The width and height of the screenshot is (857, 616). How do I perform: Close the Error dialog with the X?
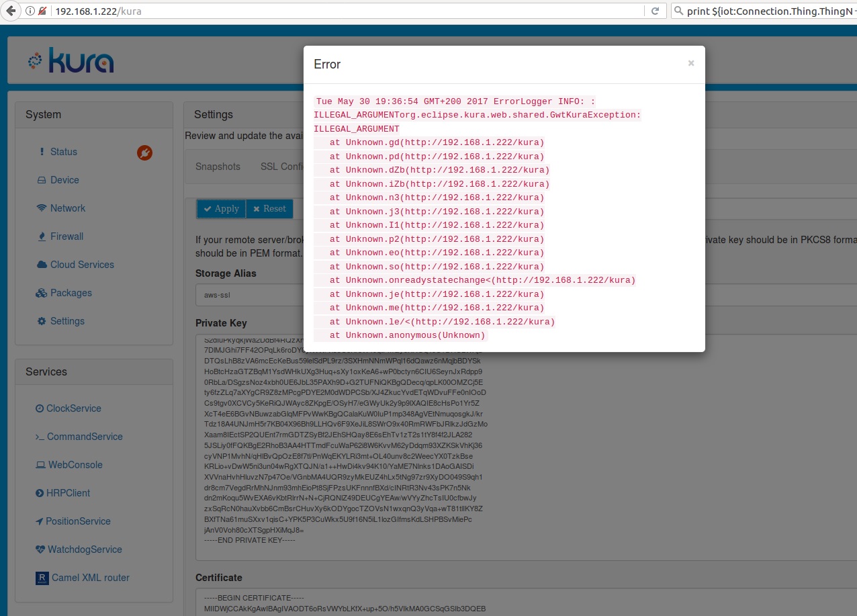691,63
